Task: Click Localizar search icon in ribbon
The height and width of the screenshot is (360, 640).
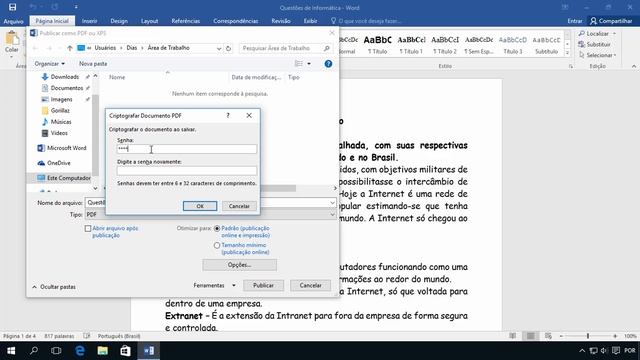Action: 582,33
